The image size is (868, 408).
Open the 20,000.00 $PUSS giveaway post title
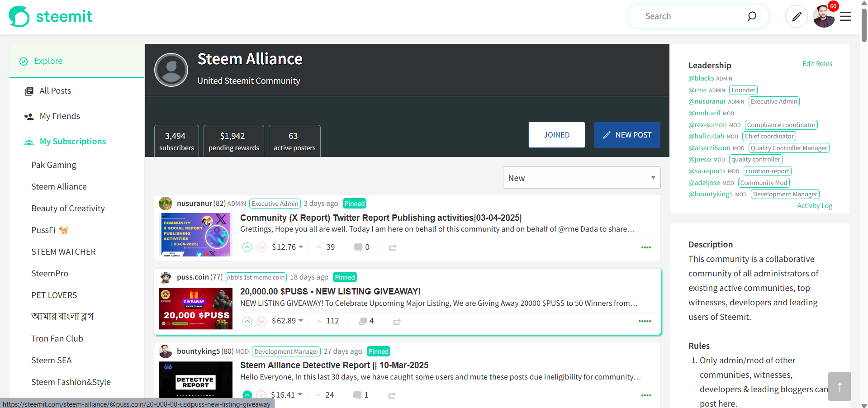pyautogui.click(x=330, y=291)
